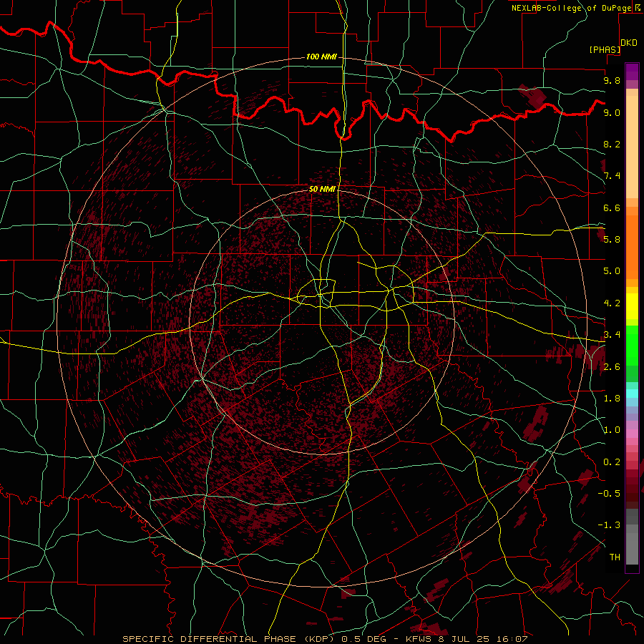Click the 3.4 scale value
644x644 pixels.
tap(612, 335)
